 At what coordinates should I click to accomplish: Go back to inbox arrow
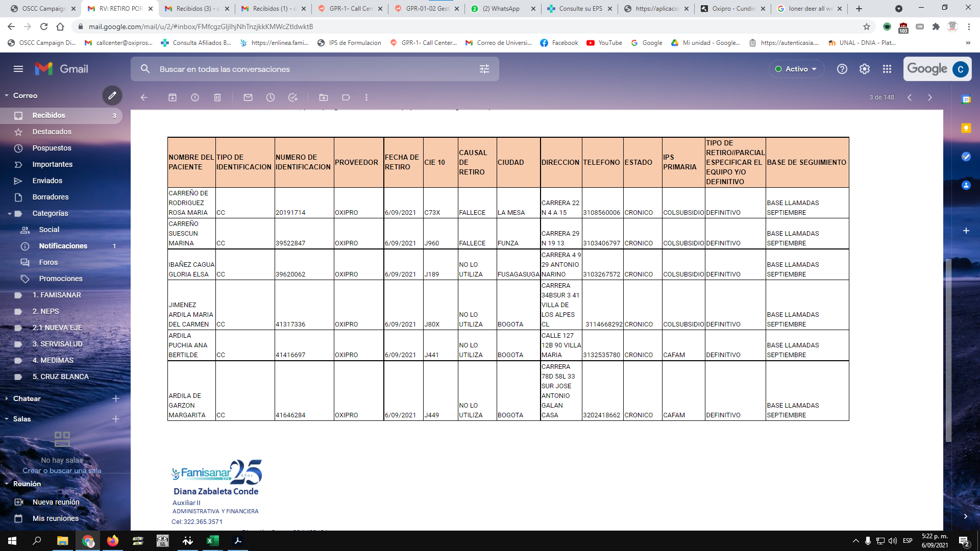(144, 97)
